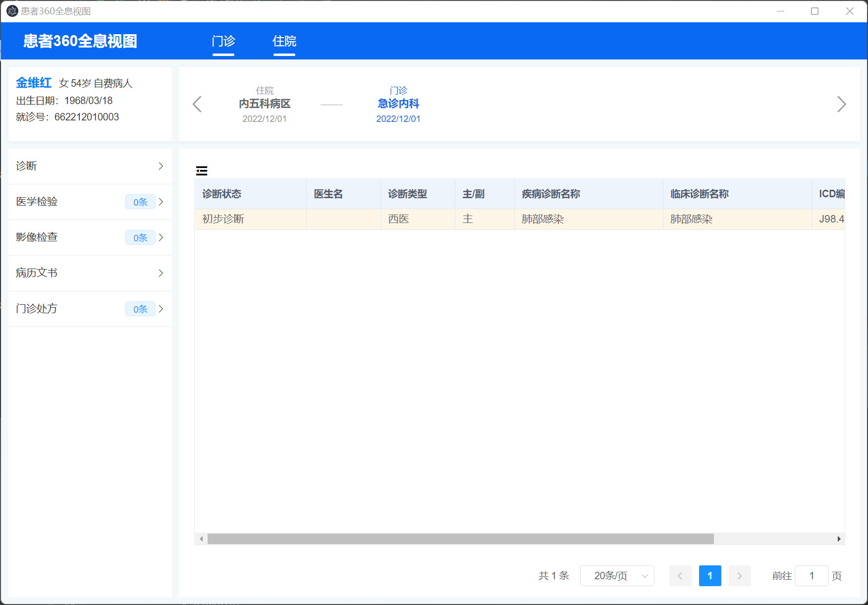Click the collapse sidebar menu icon
This screenshot has width=868, height=605.
[202, 171]
